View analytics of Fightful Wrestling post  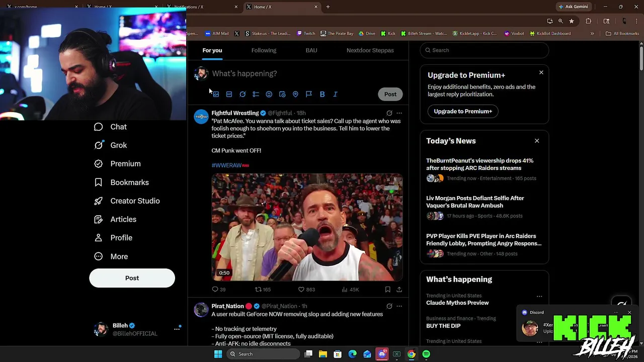click(350, 290)
